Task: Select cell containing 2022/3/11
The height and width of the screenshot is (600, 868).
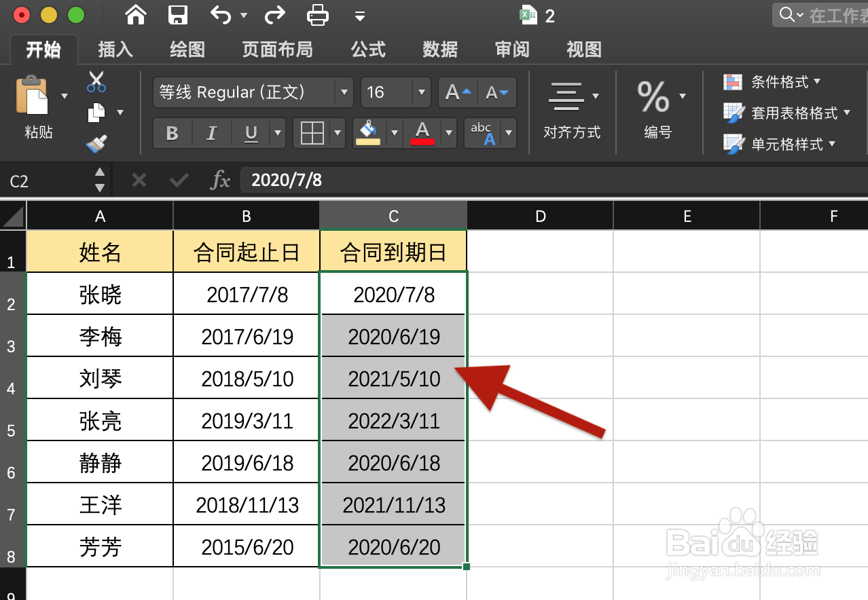Action: [x=394, y=421]
